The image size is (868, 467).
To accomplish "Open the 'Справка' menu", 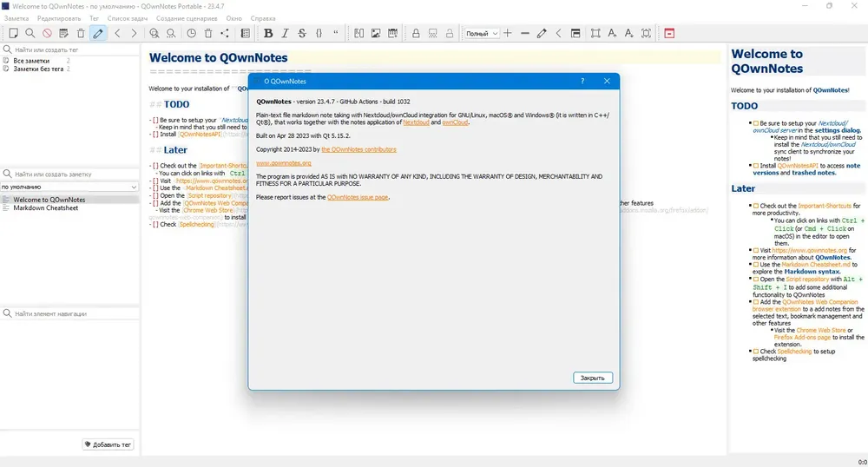I will [263, 18].
